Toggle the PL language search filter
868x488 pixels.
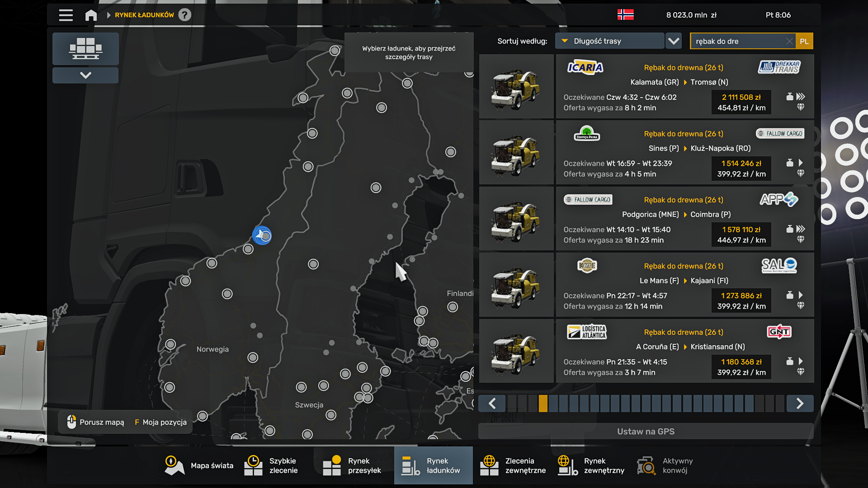click(804, 41)
